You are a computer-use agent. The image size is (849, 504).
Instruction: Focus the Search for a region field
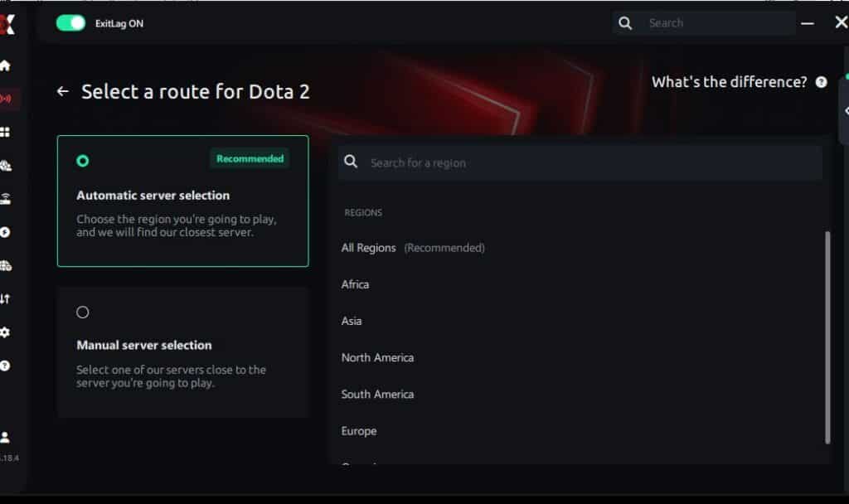580,163
